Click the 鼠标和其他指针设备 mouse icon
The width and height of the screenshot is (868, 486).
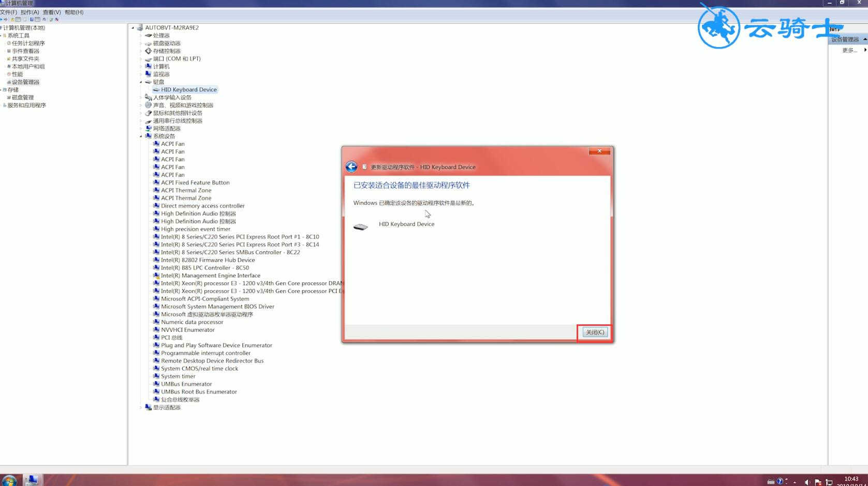point(148,113)
